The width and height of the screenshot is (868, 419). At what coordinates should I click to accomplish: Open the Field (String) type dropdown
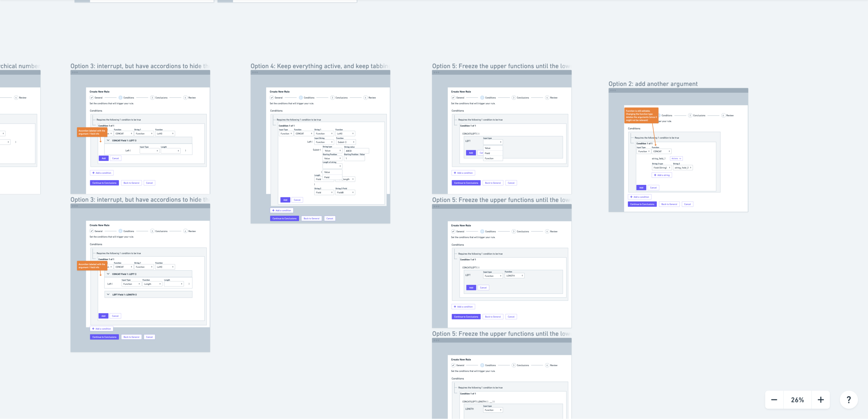tap(661, 168)
